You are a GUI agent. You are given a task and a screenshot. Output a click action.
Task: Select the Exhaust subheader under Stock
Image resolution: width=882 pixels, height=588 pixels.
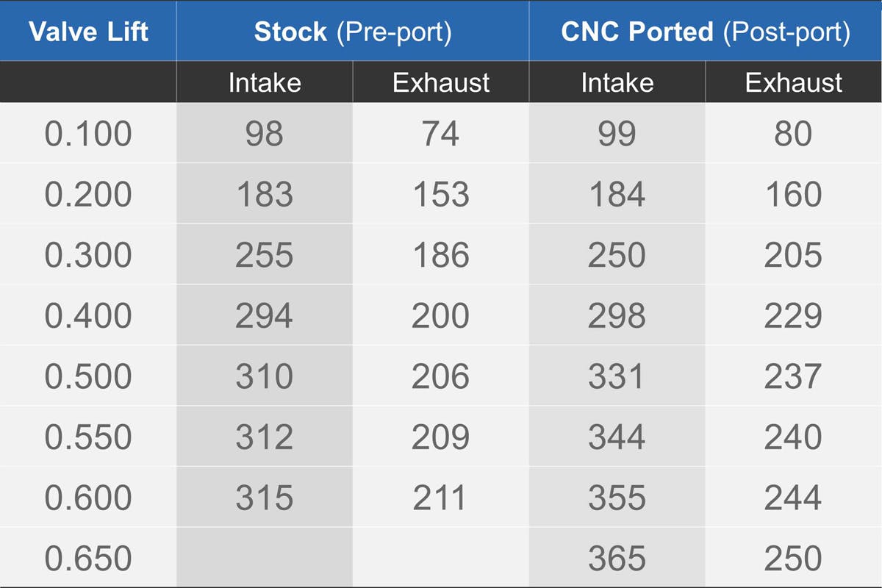(x=441, y=82)
